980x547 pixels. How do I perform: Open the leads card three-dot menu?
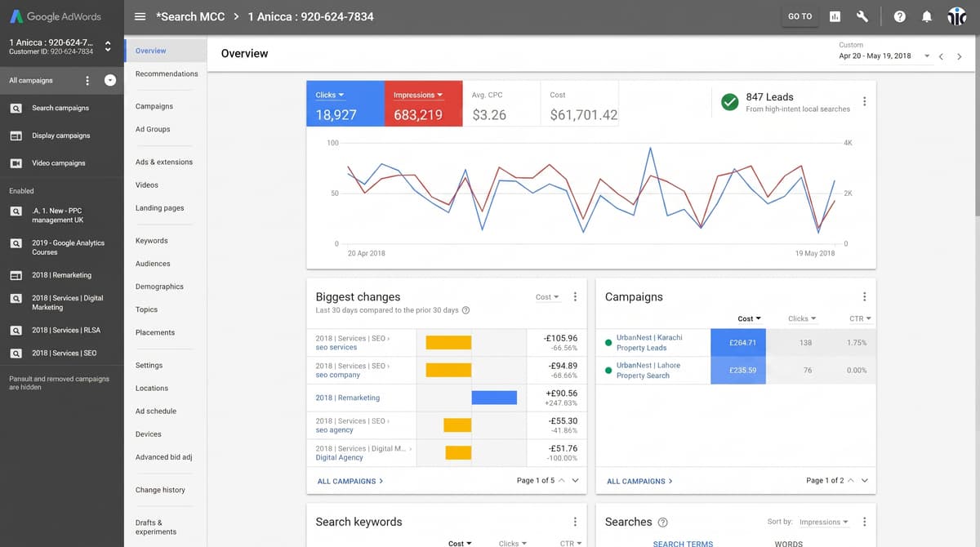[864, 102]
